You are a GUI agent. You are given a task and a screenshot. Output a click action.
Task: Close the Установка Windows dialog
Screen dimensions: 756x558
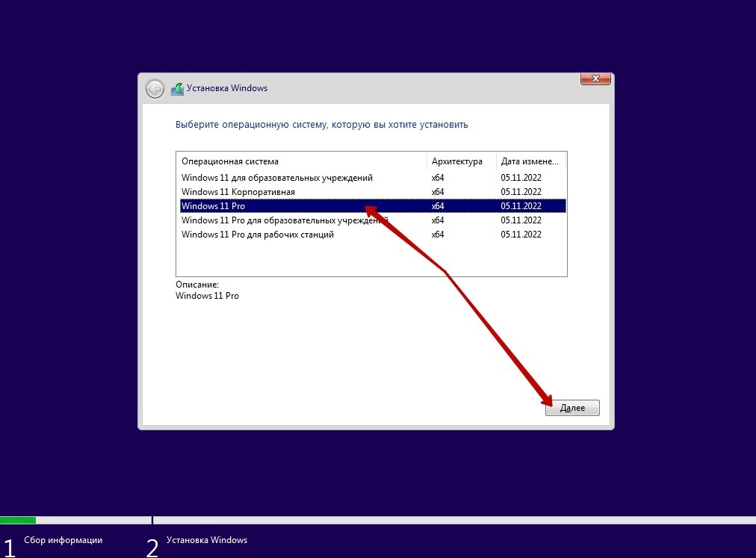(595, 78)
